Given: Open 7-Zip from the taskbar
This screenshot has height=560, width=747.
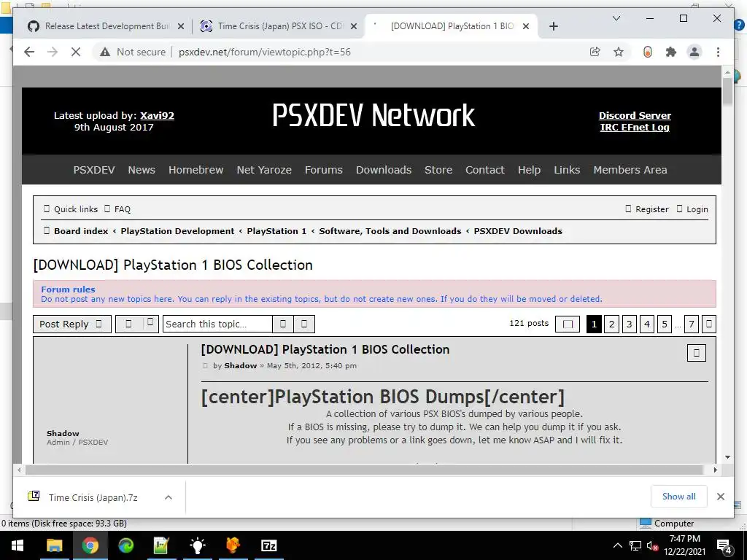Looking at the screenshot, I should pos(268,545).
